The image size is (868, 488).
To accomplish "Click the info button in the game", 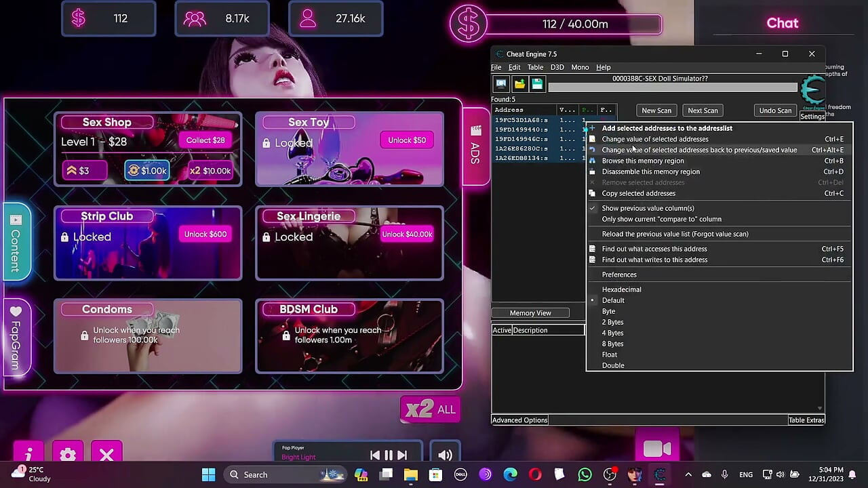I will (x=28, y=455).
